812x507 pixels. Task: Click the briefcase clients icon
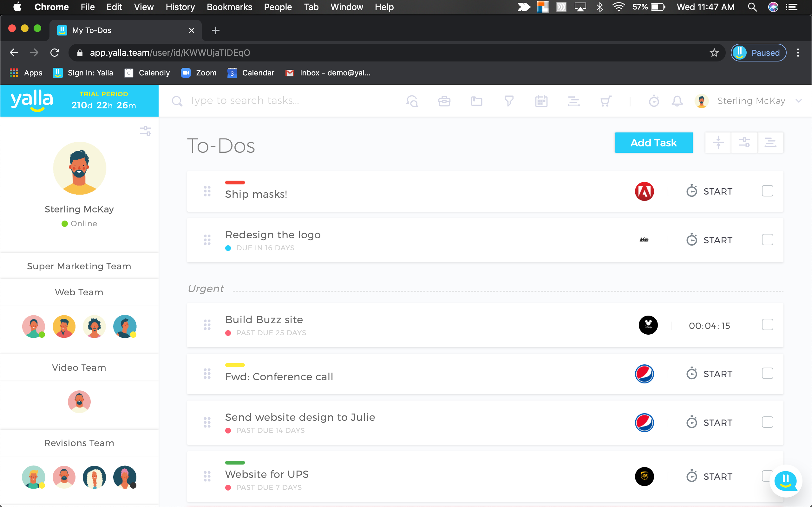coord(444,101)
